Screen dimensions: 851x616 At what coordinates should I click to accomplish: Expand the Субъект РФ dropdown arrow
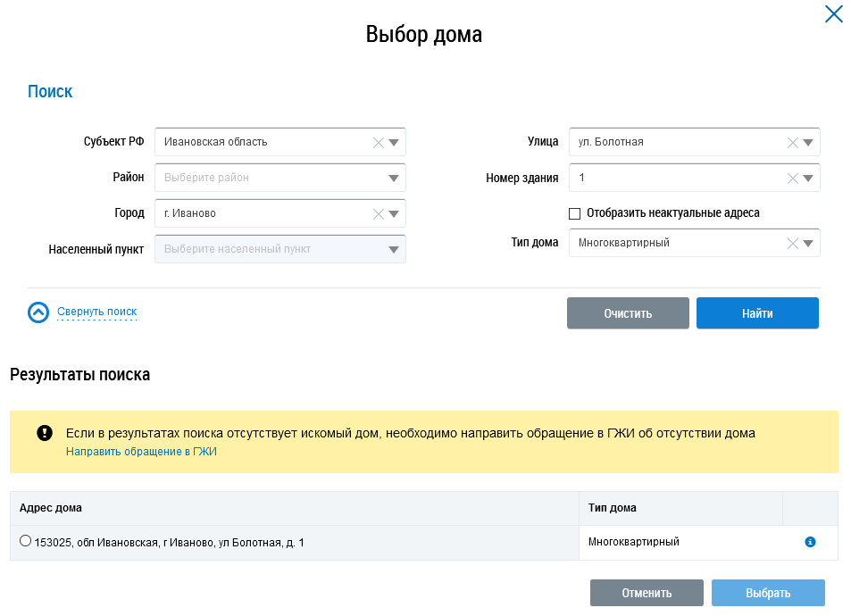click(394, 142)
